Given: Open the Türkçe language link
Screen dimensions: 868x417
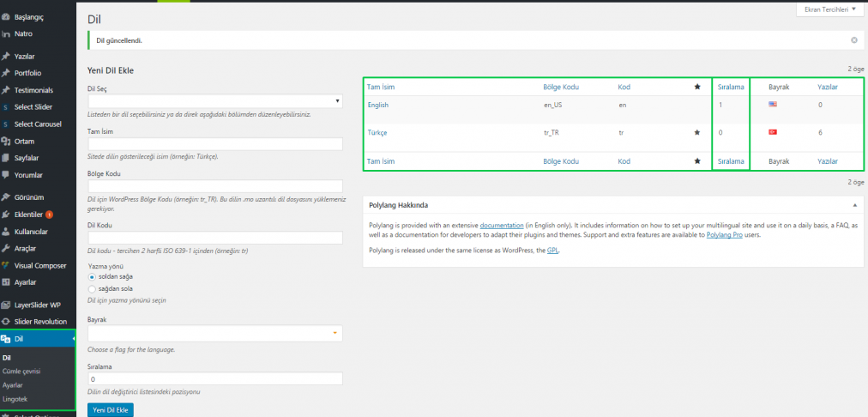Looking at the screenshot, I should coord(377,132).
